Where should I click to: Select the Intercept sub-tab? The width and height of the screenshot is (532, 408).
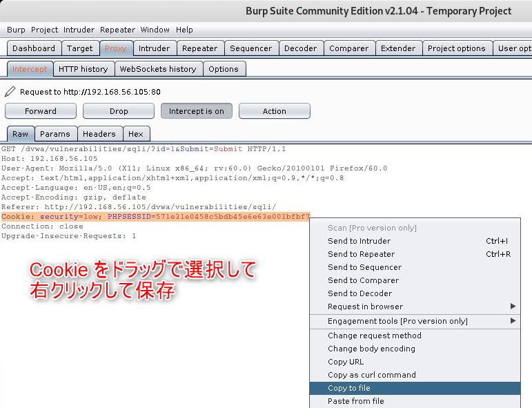pos(30,69)
